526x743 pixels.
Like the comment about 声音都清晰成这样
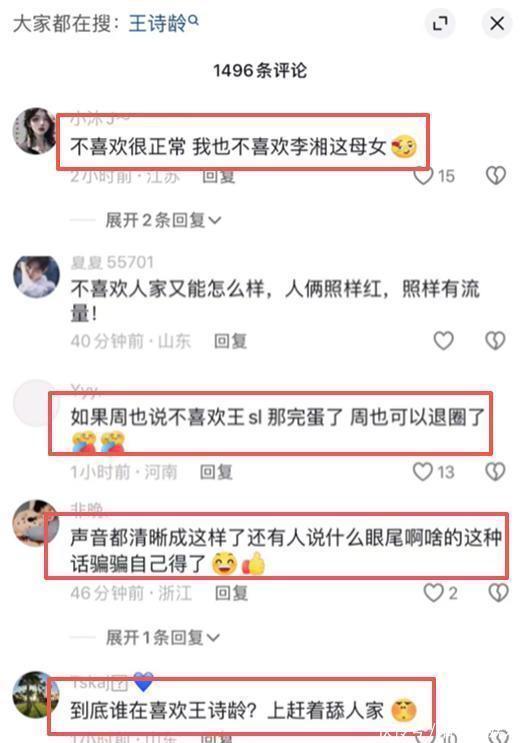[433, 592]
